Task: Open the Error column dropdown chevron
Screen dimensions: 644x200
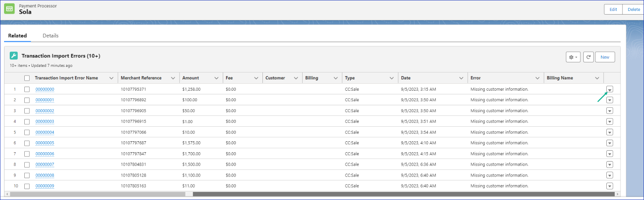Action: click(x=537, y=78)
